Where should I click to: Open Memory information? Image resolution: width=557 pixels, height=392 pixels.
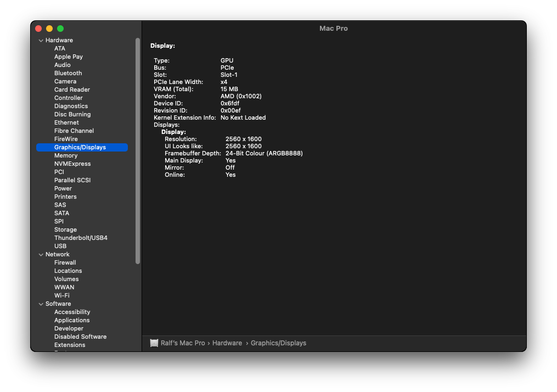point(66,155)
